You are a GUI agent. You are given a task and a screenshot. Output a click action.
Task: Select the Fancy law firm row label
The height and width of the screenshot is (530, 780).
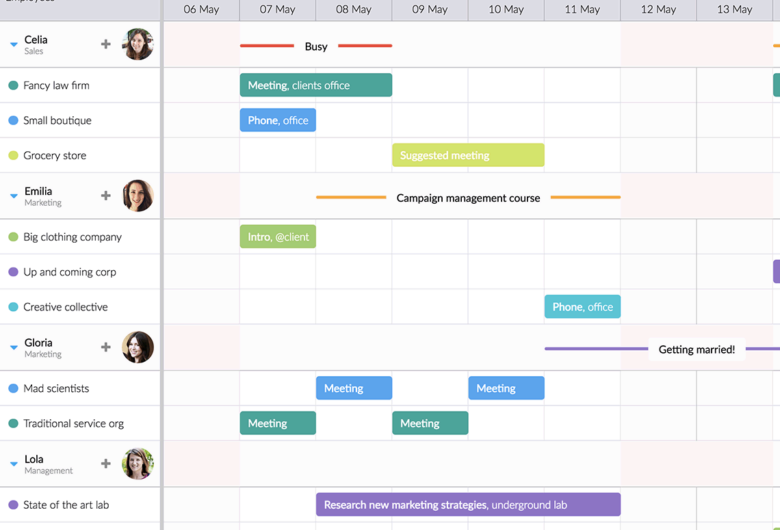(56, 86)
